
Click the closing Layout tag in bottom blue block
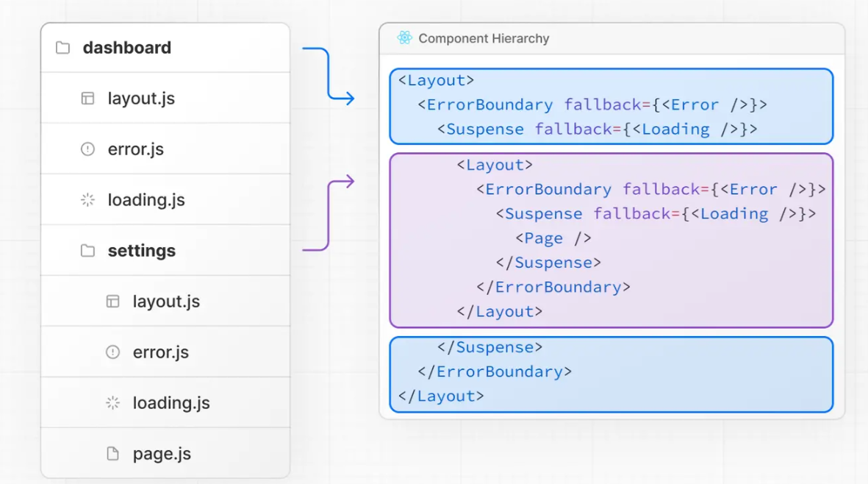point(441,396)
